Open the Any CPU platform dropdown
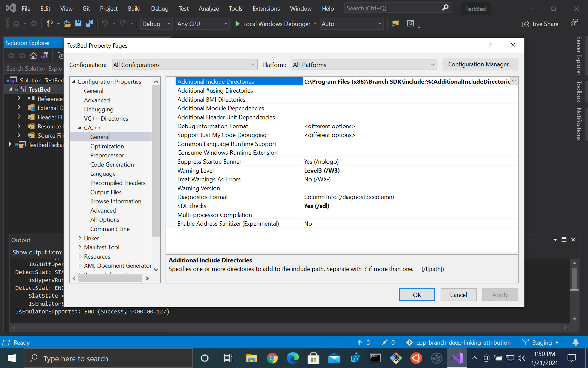Viewport: 588px width, 368px height. (x=202, y=24)
